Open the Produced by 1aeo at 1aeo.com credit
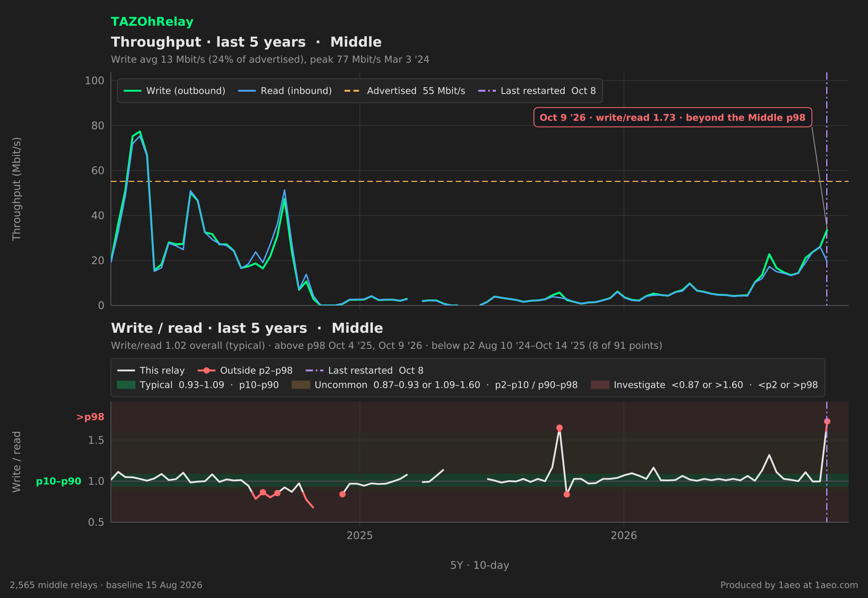The image size is (868, 598). [x=789, y=585]
